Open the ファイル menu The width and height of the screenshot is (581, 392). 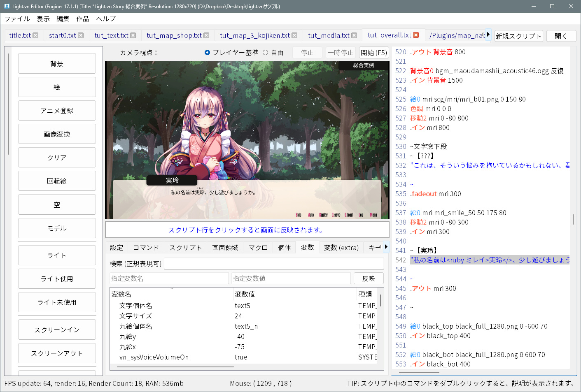(x=17, y=19)
